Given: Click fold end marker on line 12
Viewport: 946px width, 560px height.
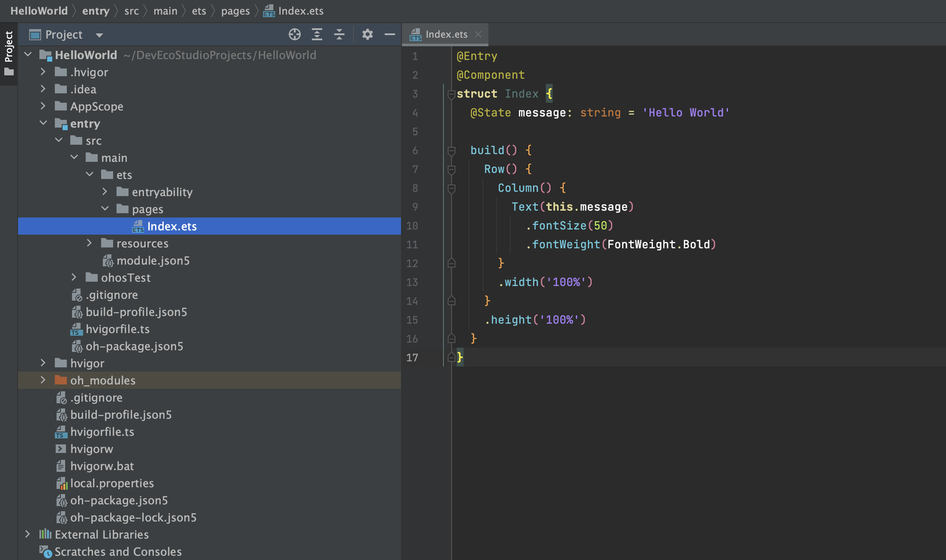Looking at the screenshot, I should pos(451,263).
